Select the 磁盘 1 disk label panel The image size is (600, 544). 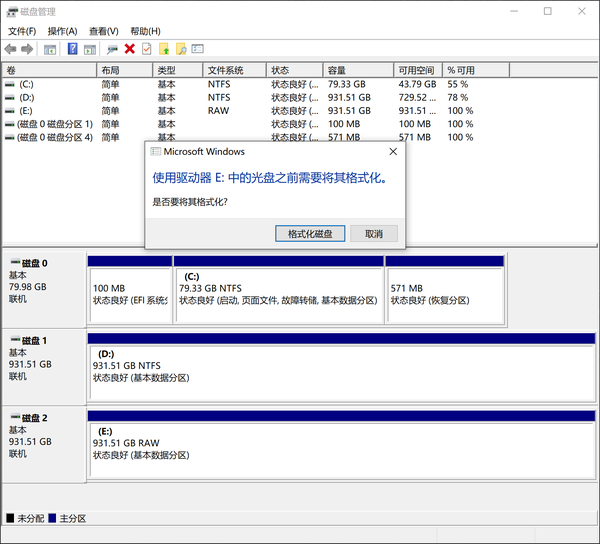[x=44, y=367]
